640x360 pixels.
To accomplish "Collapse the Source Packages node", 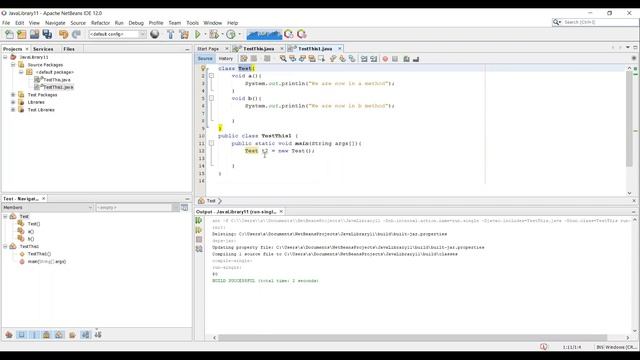I will [13, 64].
